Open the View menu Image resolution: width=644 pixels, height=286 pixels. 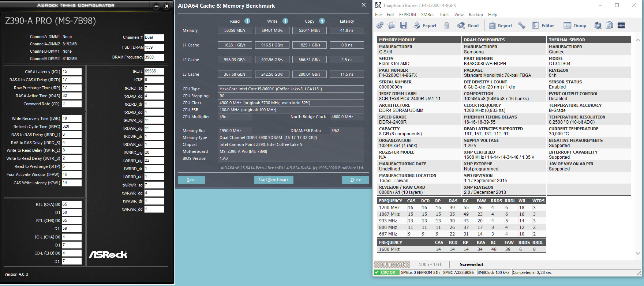click(459, 15)
